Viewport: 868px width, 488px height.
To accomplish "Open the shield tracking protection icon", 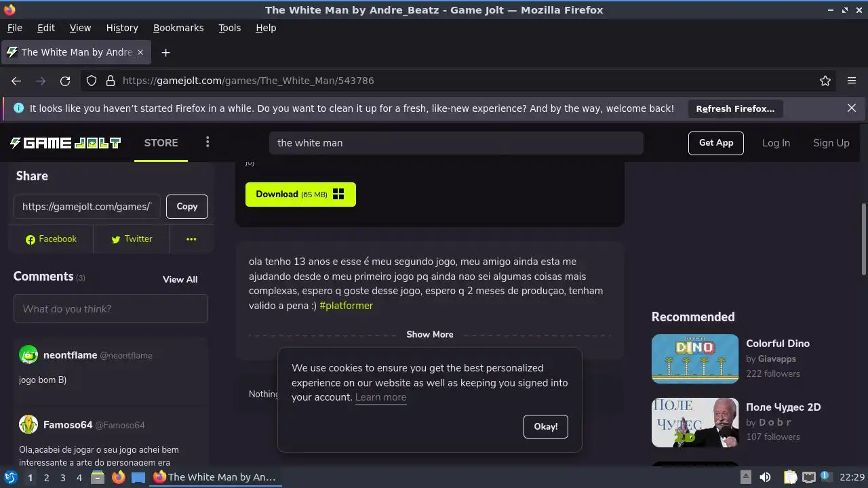I will (x=92, y=81).
